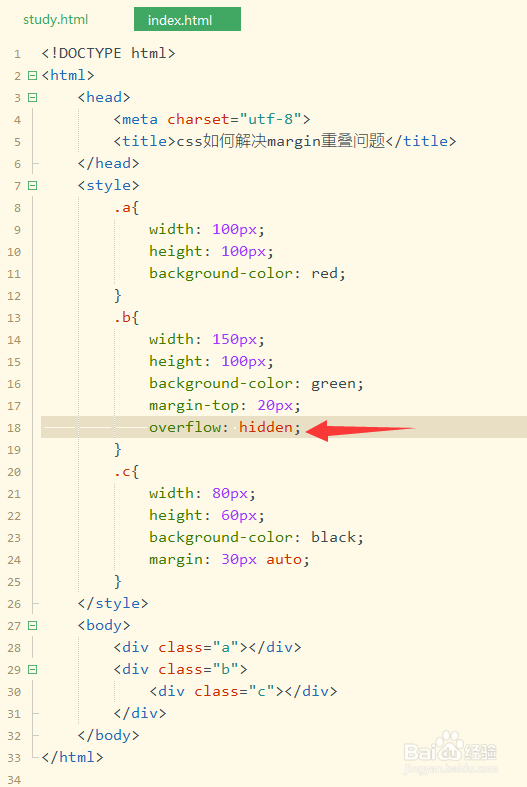Screen dimensions: 527x787
Task: Collapse the html tag fold on line 2
Action: coord(33,75)
